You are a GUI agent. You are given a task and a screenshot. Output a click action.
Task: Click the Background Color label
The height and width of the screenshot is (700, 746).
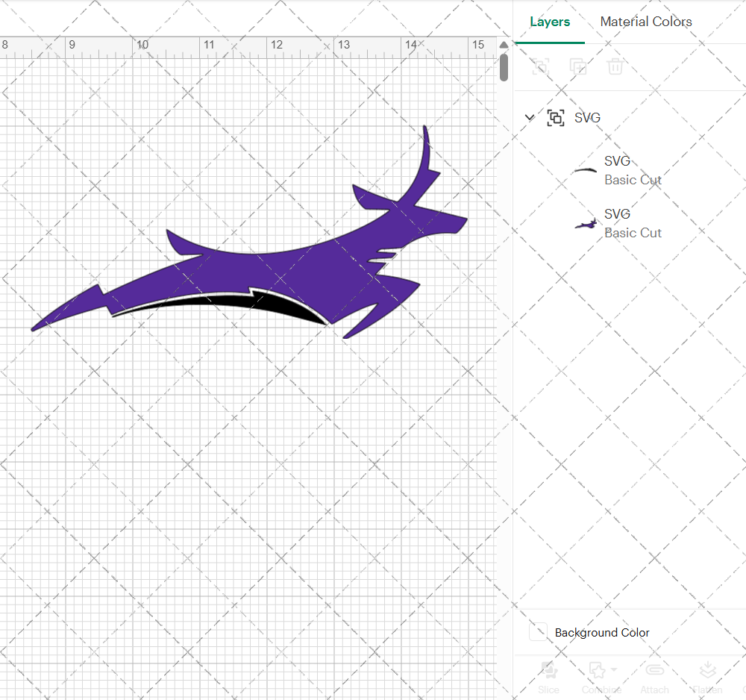602,632
